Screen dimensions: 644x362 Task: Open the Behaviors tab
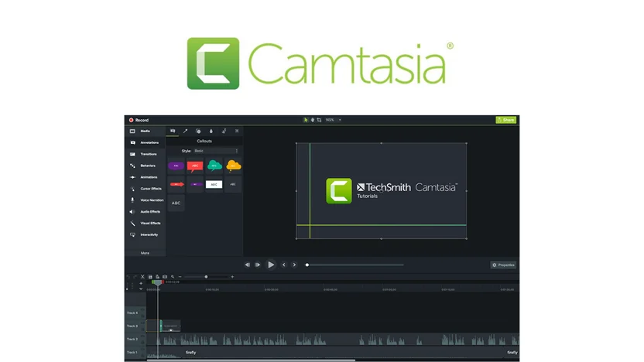click(x=145, y=166)
